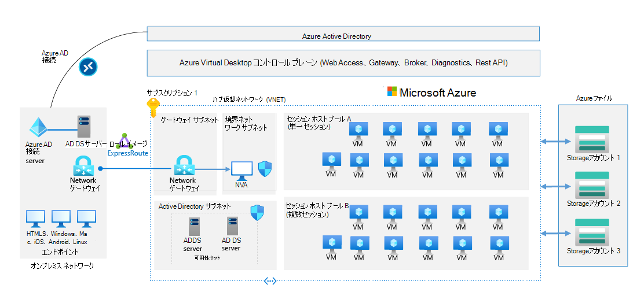Select the yellow subscription key icon
The height and width of the screenshot is (303, 644).
point(153,107)
